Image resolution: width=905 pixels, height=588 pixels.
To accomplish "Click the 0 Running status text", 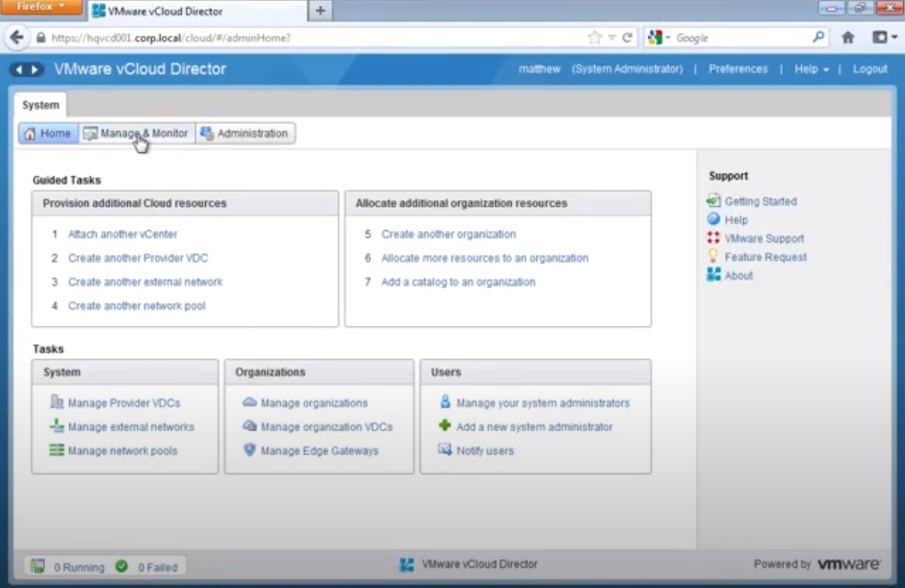I will pos(79,567).
